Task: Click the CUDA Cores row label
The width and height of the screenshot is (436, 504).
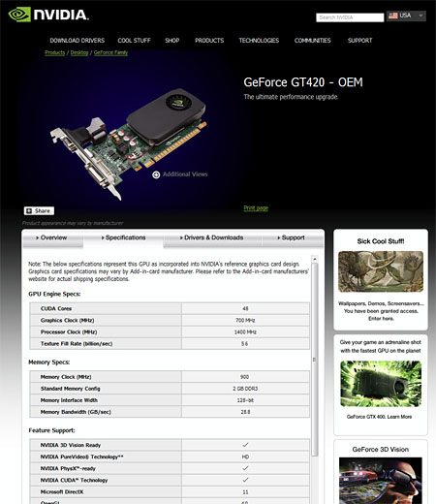Action: pos(56,308)
